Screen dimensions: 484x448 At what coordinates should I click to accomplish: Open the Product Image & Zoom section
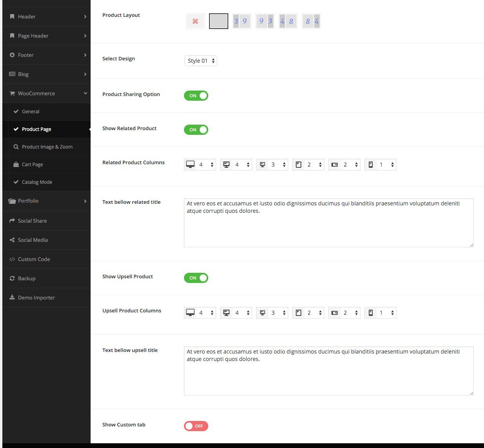click(47, 147)
